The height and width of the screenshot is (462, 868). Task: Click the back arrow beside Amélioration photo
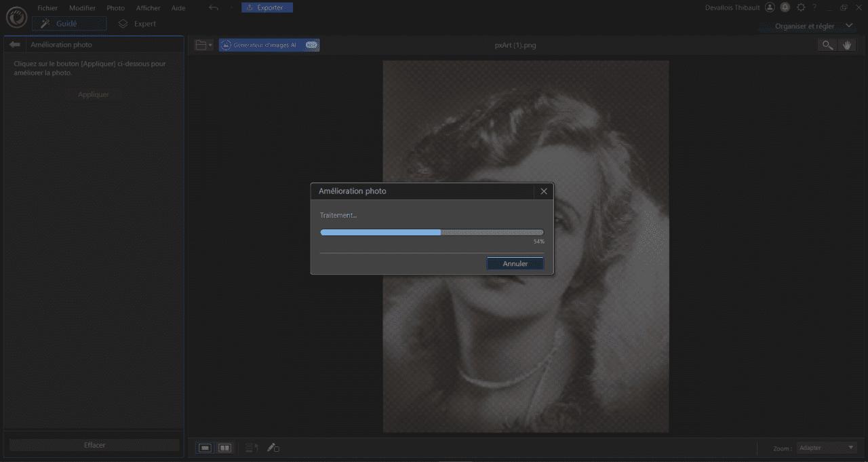pos(15,45)
